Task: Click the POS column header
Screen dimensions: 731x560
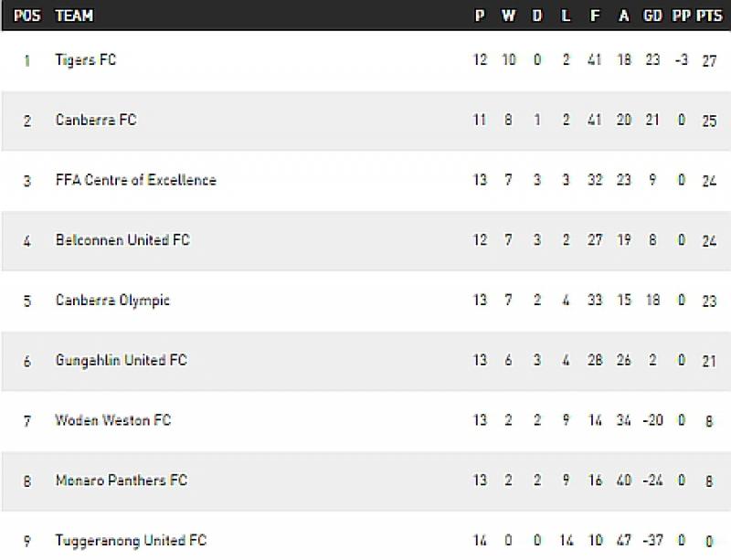Action: coord(26,16)
